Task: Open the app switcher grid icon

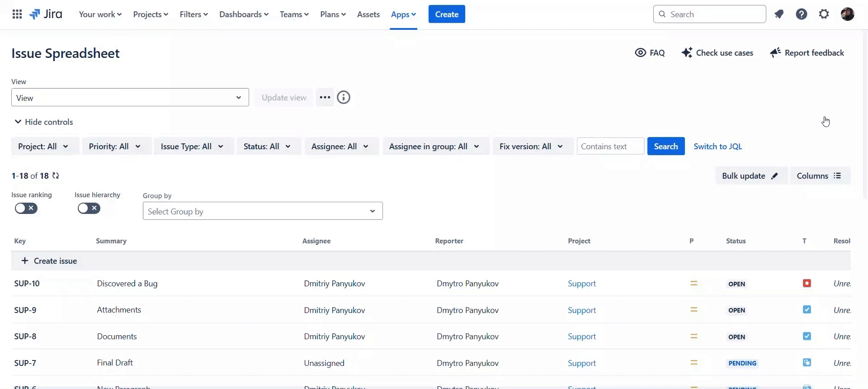Action: 17,14
